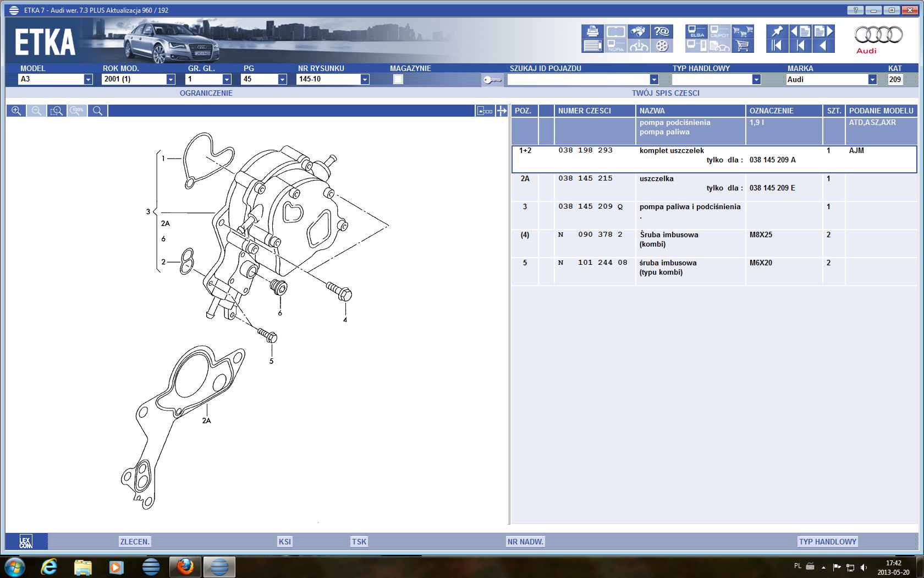
Task: Click the TWÓJ SPIS CZESCI tab label
Action: click(x=665, y=93)
